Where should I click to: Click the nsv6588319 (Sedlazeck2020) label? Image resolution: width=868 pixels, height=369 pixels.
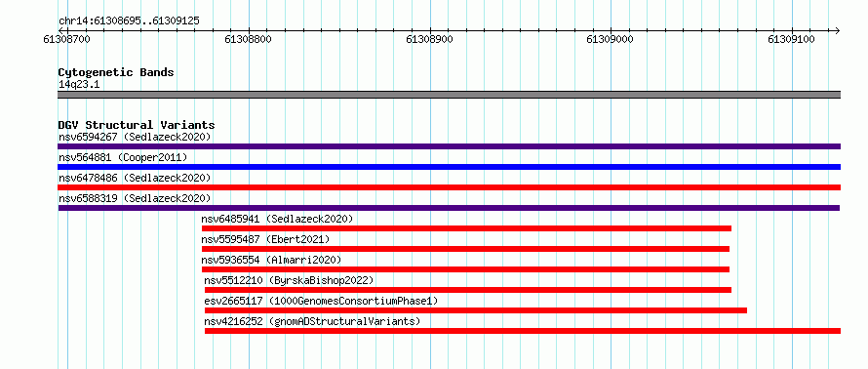[x=135, y=198]
